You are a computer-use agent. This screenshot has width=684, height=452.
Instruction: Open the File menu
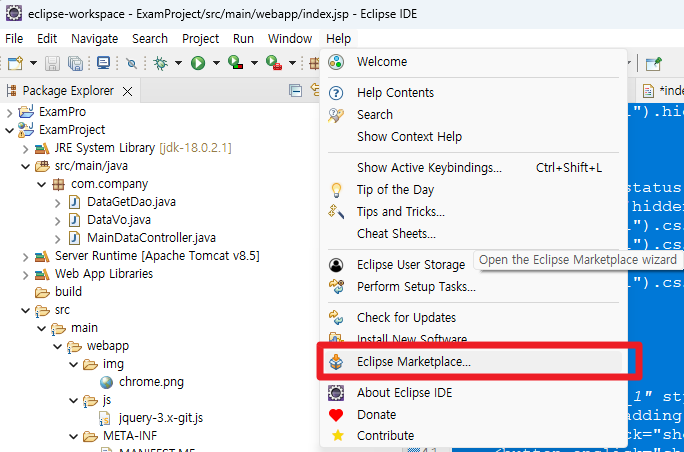click(x=14, y=39)
